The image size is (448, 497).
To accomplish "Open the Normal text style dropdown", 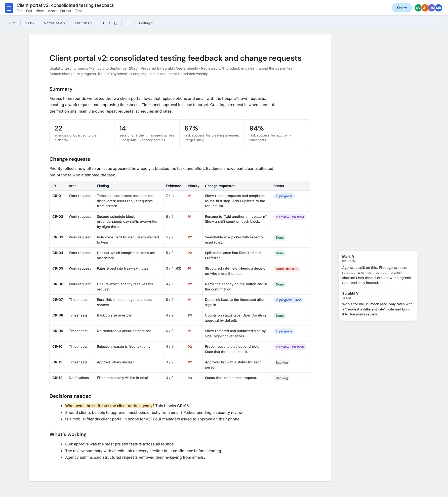I will (54, 23).
